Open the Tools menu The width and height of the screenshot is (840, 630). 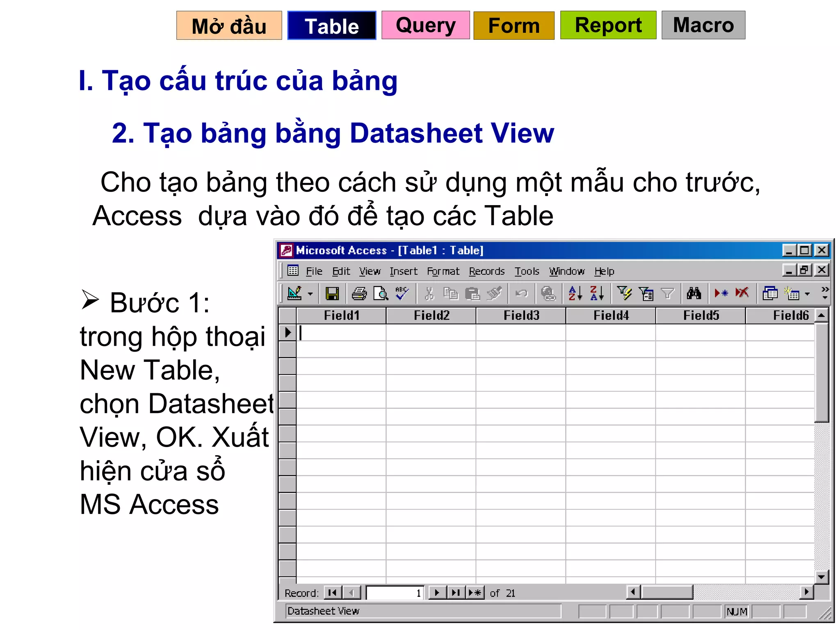tap(527, 271)
